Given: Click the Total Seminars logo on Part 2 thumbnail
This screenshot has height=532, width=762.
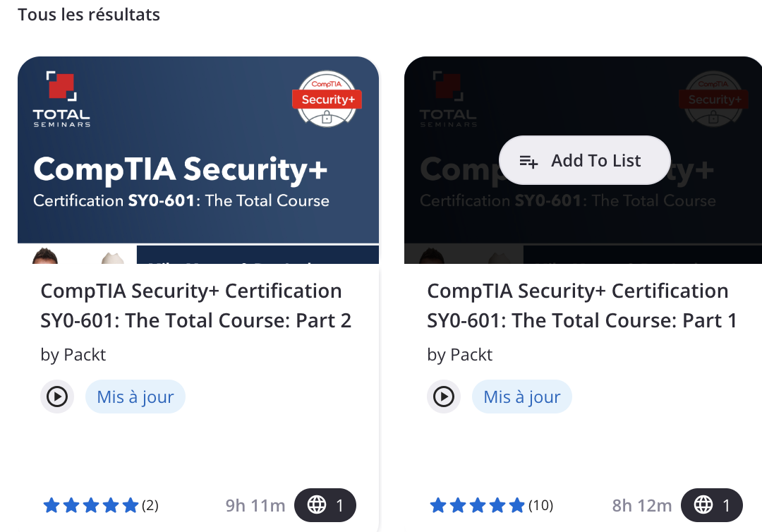Looking at the screenshot, I should click(61, 99).
